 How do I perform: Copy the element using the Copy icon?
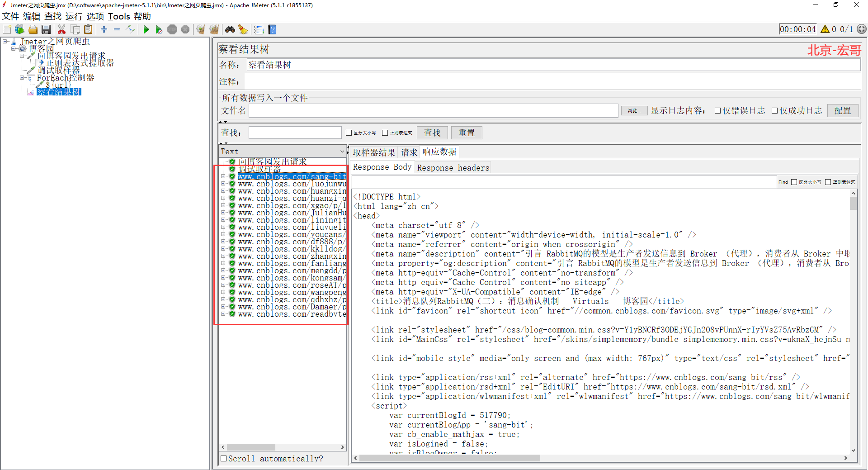click(75, 29)
